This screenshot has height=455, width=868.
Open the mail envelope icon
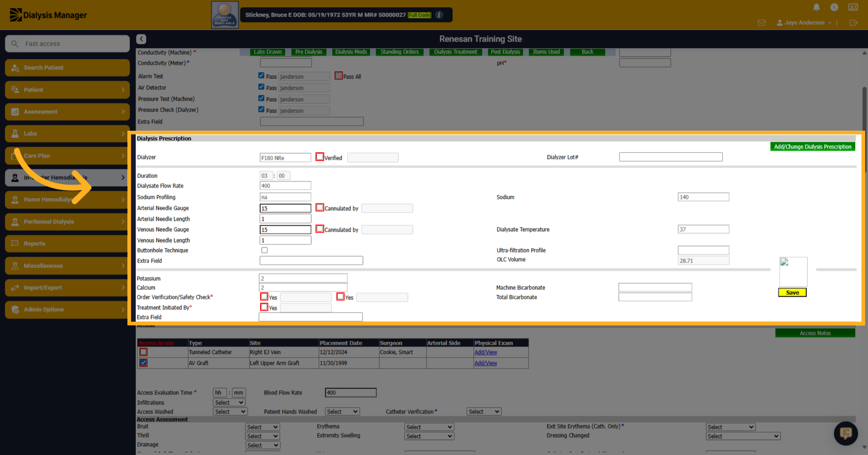(x=762, y=22)
